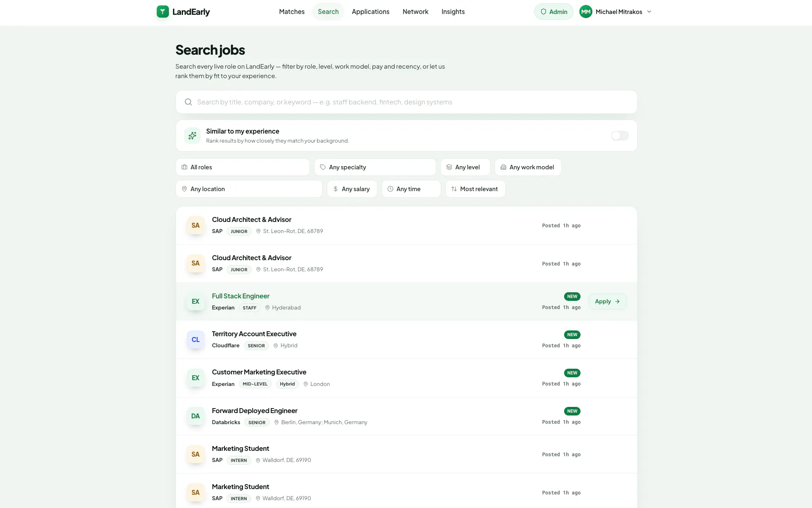Click the LandEarly logo icon
The width and height of the screenshot is (812, 508).
(x=163, y=12)
